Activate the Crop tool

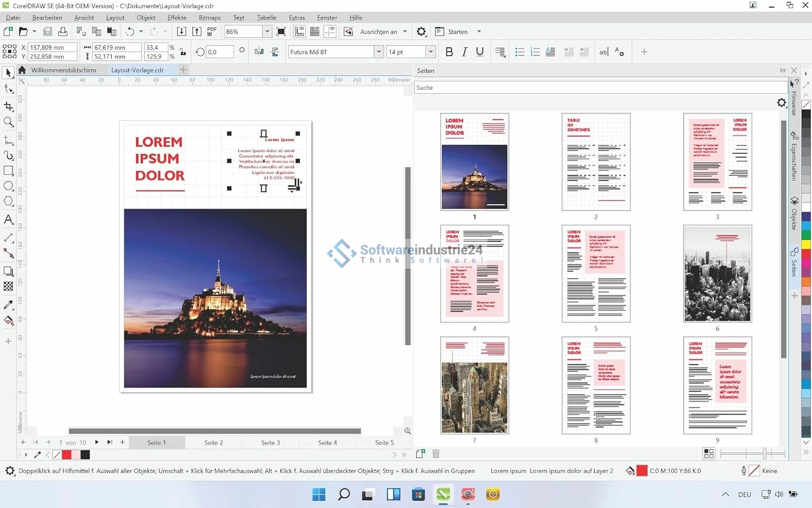pyautogui.click(x=8, y=106)
